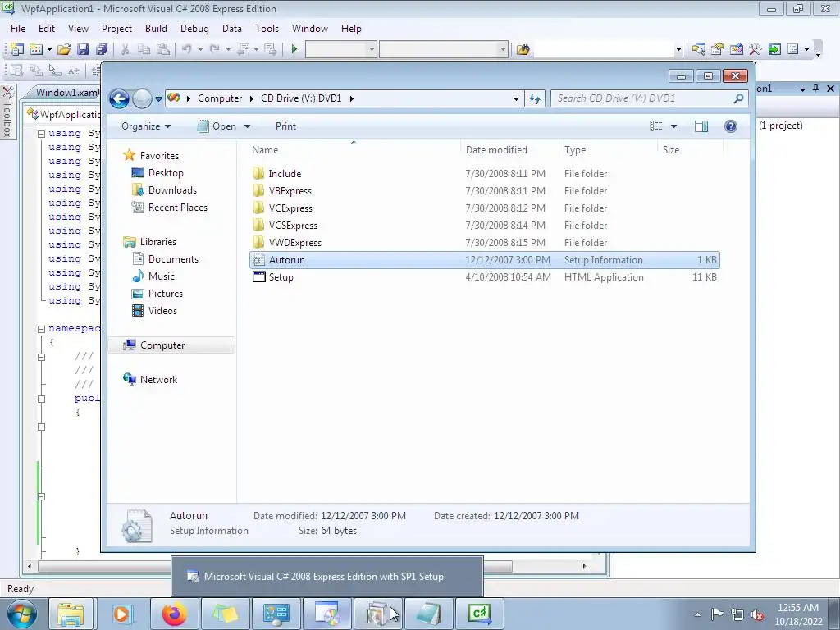The height and width of the screenshot is (630, 840).
Task: Expand the Open button dropdown arrow
Action: 248,126
